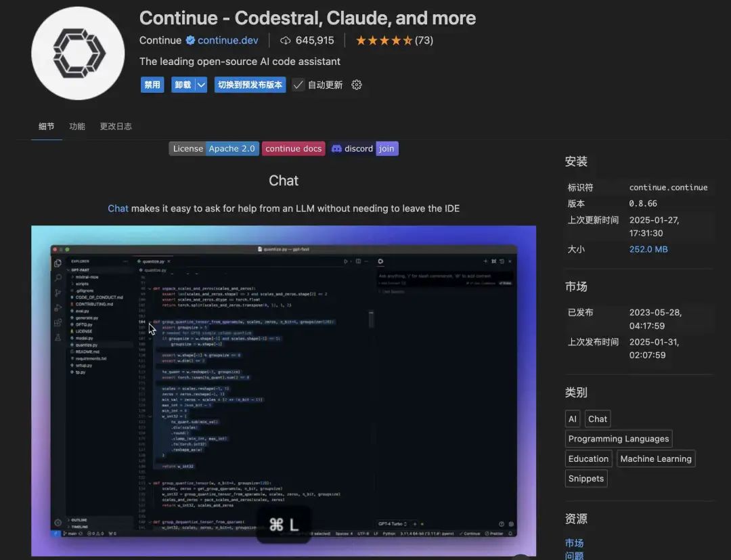The height and width of the screenshot is (560, 731).
Task: Open the continue.dev publisher link
Action: [x=227, y=41]
